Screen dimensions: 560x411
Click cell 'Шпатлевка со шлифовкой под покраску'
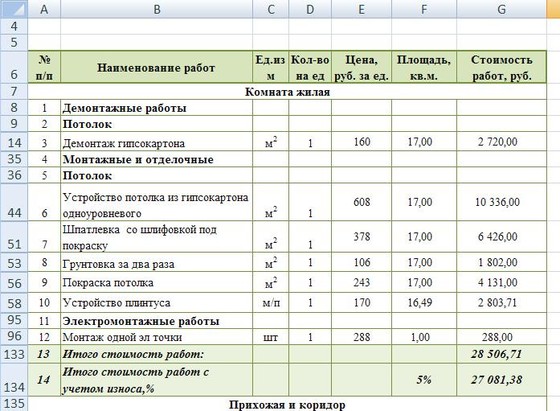[x=156, y=237]
